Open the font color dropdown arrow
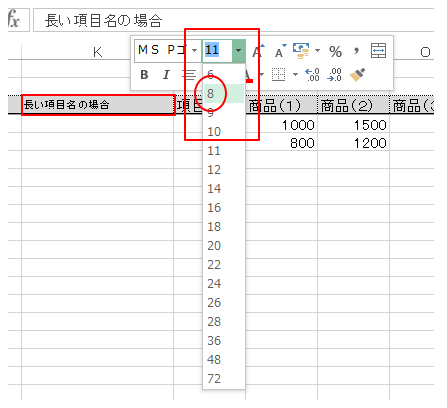Image resolution: width=447 pixels, height=408 pixels. coord(262,74)
